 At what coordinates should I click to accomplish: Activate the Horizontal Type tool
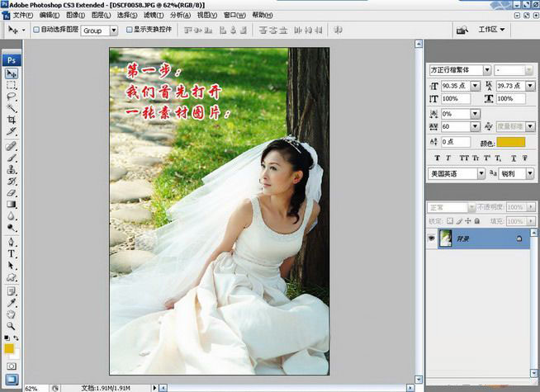[x=12, y=254]
